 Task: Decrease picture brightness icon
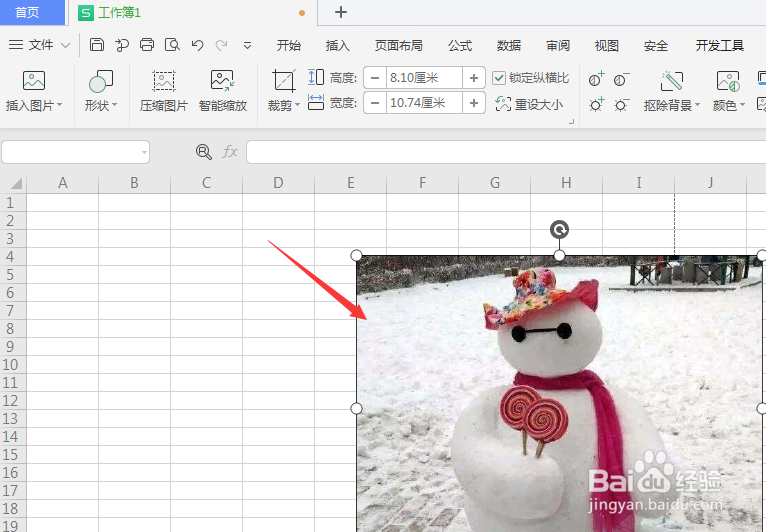point(621,105)
